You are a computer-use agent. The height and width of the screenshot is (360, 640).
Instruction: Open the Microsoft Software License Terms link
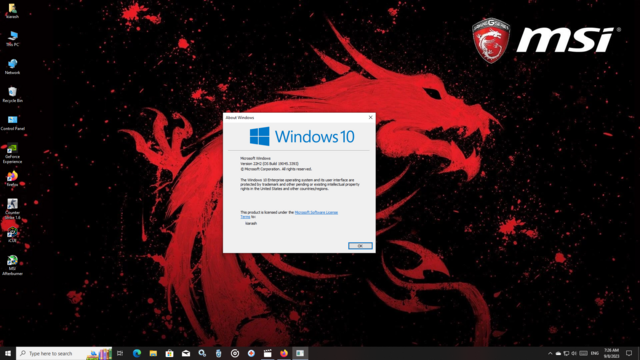click(289, 215)
